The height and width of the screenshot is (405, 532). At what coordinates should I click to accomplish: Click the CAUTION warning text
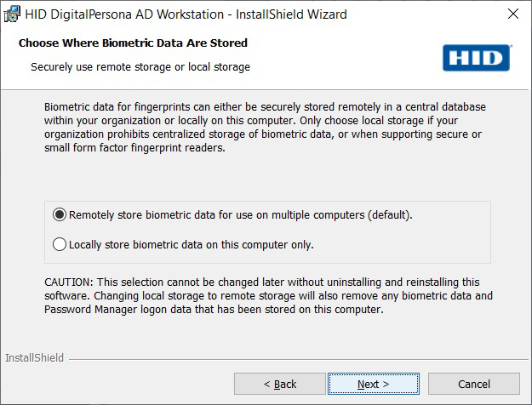pyautogui.click(x=269, y=296)
